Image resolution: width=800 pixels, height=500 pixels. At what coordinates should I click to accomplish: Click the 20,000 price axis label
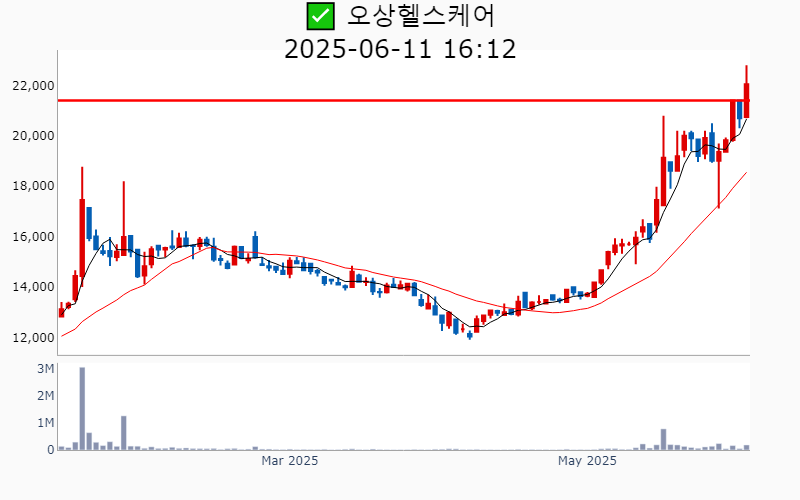point(33,136)
